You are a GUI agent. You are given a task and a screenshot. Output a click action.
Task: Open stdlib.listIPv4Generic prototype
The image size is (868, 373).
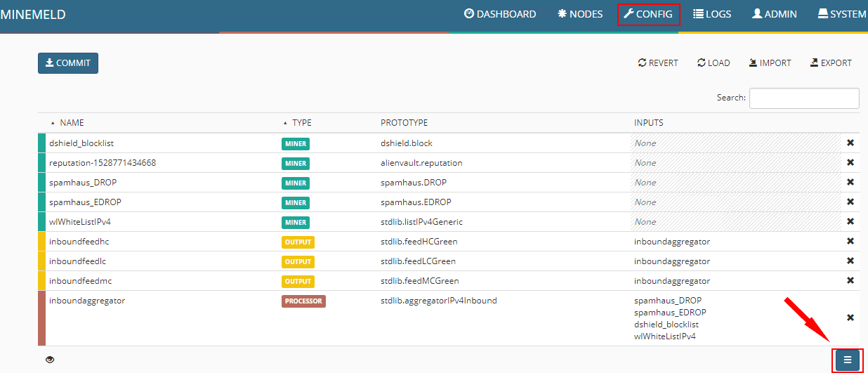421,222
